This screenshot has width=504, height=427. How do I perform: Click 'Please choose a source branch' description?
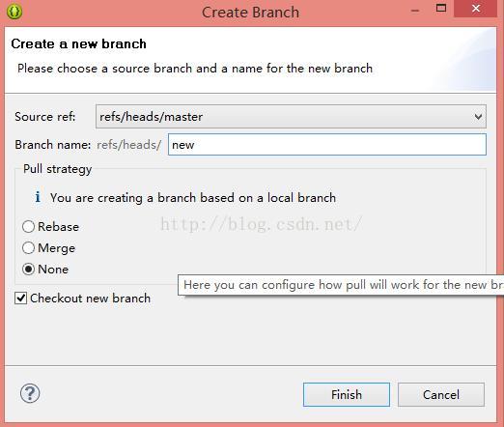195,69
